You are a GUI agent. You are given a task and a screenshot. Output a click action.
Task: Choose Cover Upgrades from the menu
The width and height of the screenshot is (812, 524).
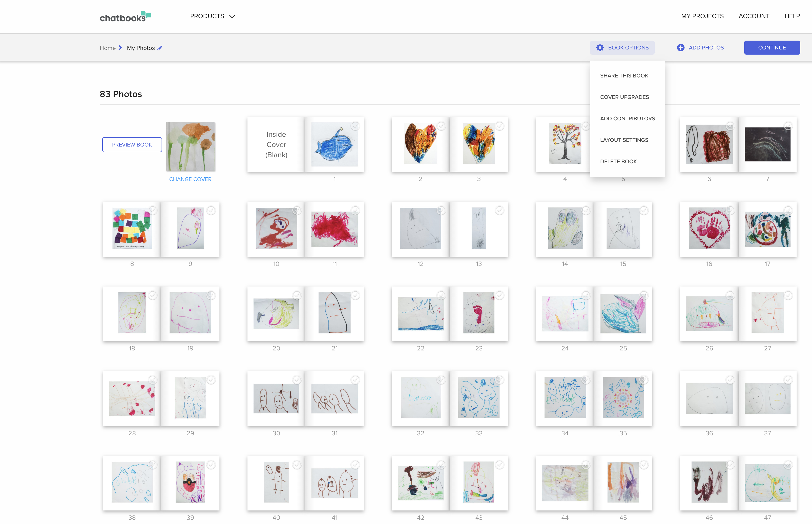624,97
